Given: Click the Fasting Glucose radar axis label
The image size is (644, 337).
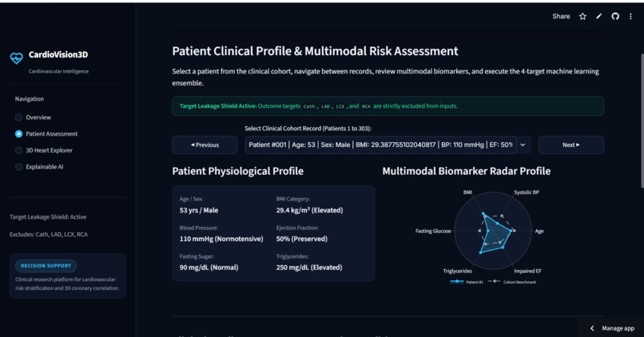Looking at the screenshot, I should coord(433,231).
